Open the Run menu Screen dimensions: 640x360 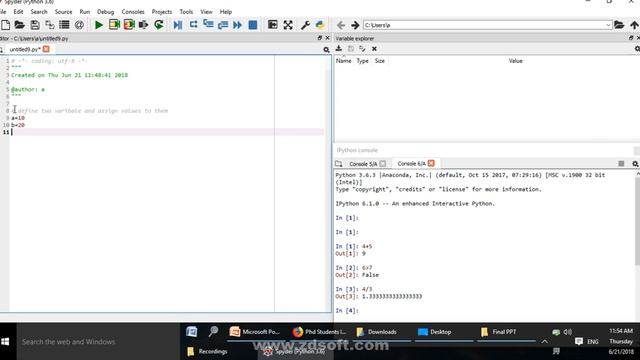[84, 12]
